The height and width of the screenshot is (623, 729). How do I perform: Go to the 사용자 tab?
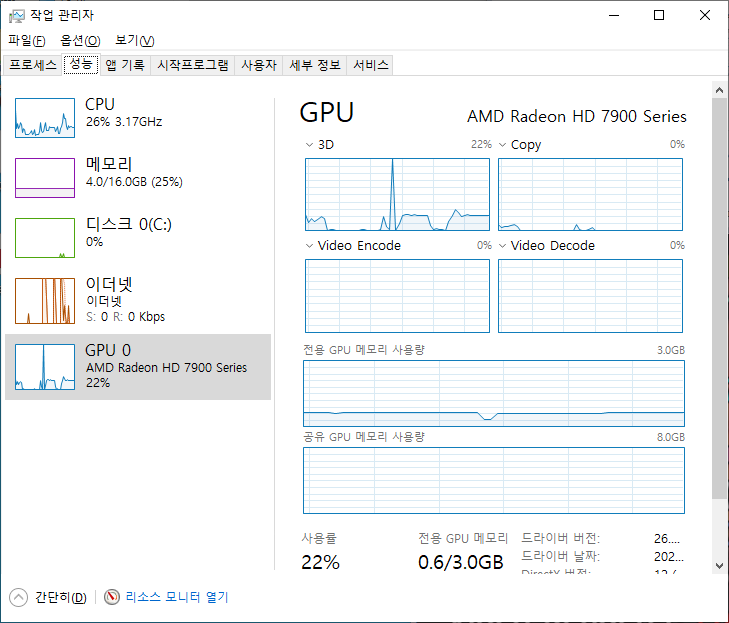click(x=259, y=65)
